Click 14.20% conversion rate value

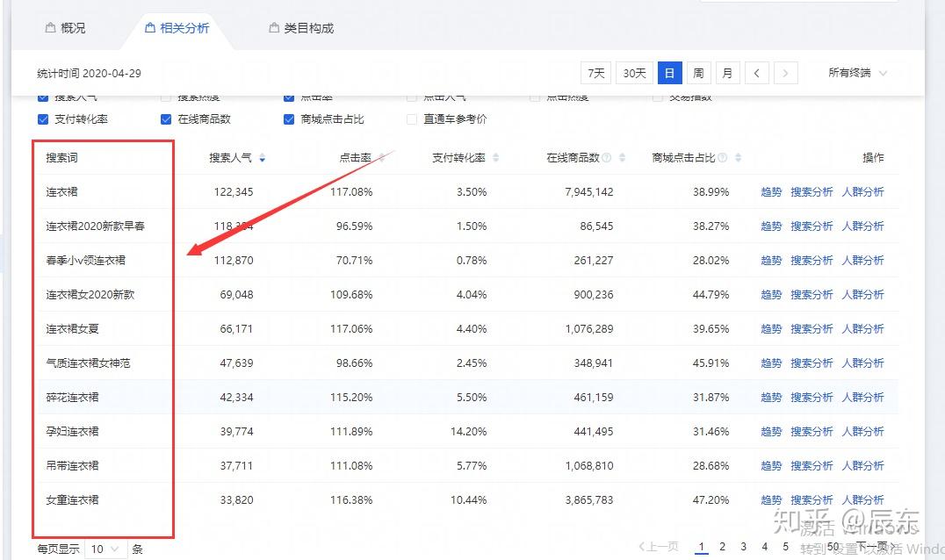pyautogui.click(x=468, y=432)
